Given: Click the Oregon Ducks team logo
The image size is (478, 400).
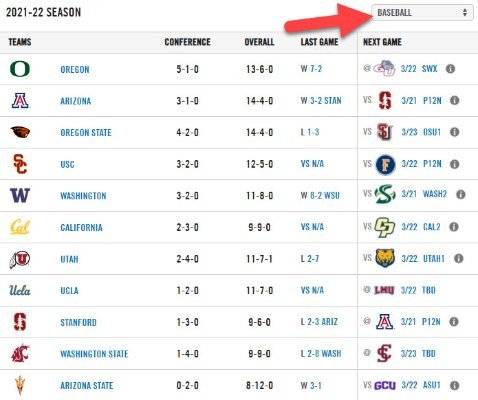Looking at the screenshot, I should 20,69.
